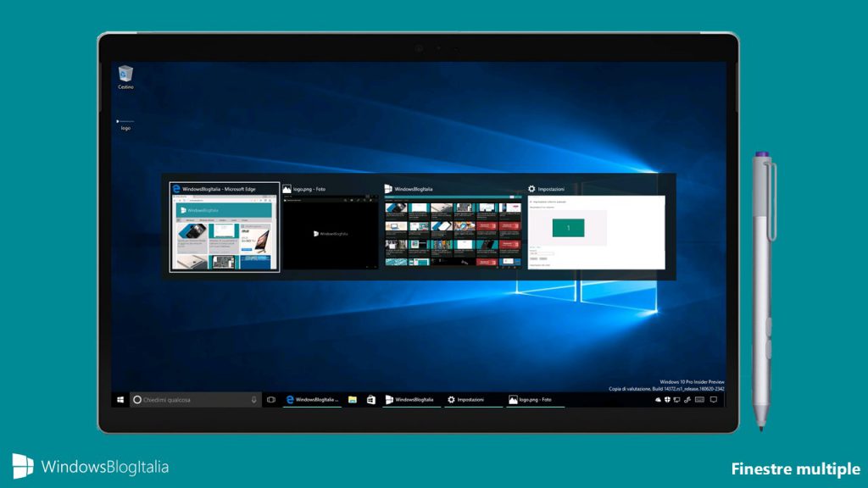Click the network icon in the tray

tap(677, 400)
